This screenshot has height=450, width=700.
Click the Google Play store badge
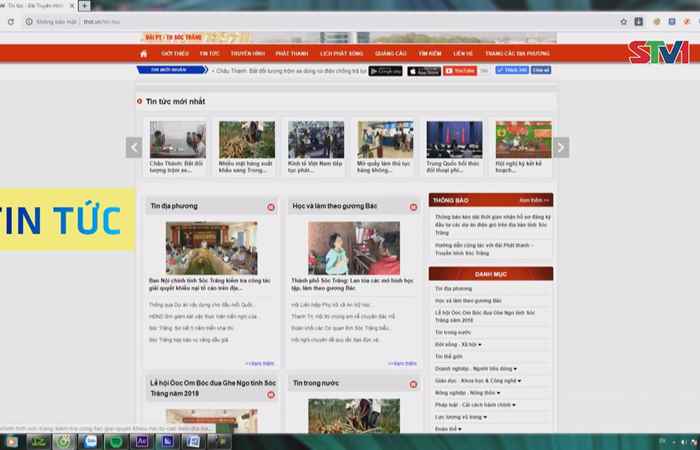click(x=385, y=71)
